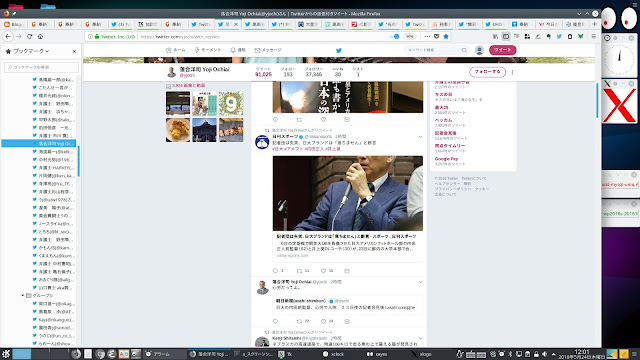Switch to xeyes window in taskbar

point(377,354)
